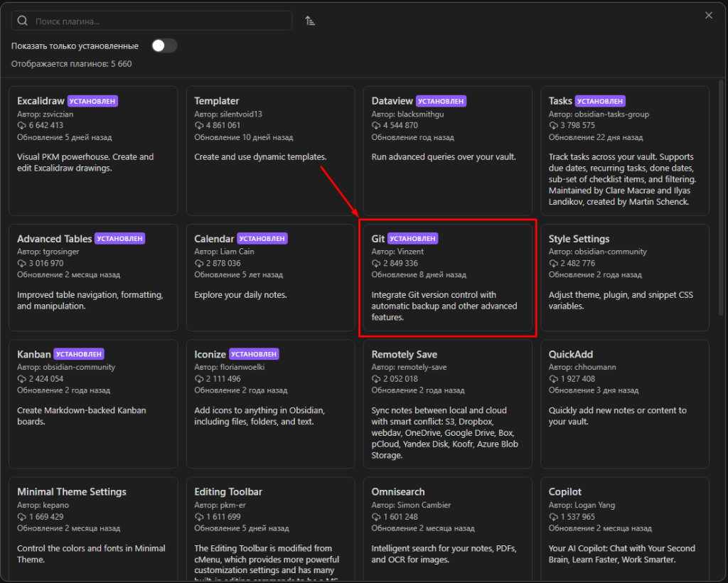Open the Kanban plugin card

[x=93, y=404]
